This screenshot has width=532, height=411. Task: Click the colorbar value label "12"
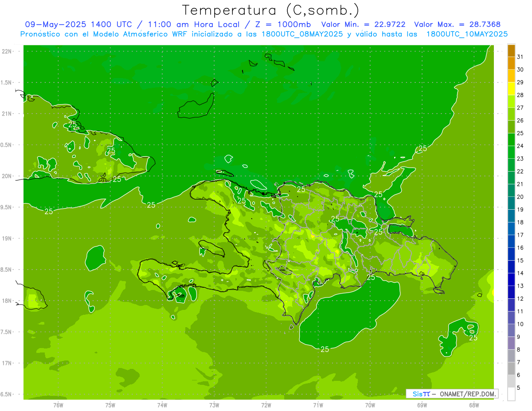[520, 299]
